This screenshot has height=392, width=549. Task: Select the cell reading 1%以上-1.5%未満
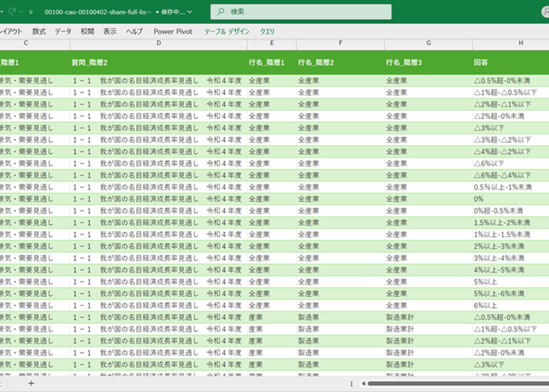click(x=511, y=235)
